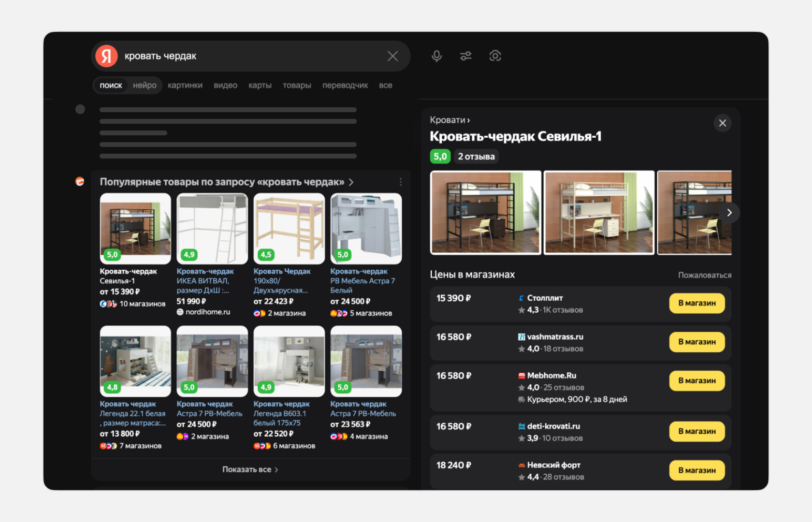The width and height of the screenshot is (812, 522).
Task: Open the 2 отзыва reviews chip
Action: tap(476, 157)
